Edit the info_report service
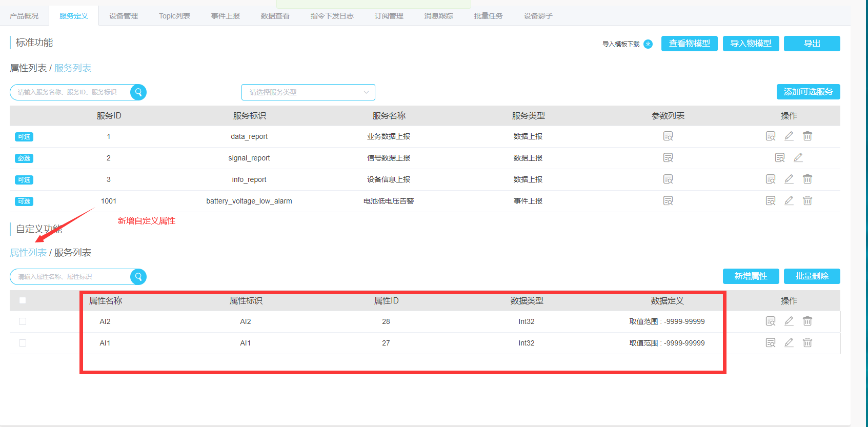868x427 pixels. pos(789,179)
